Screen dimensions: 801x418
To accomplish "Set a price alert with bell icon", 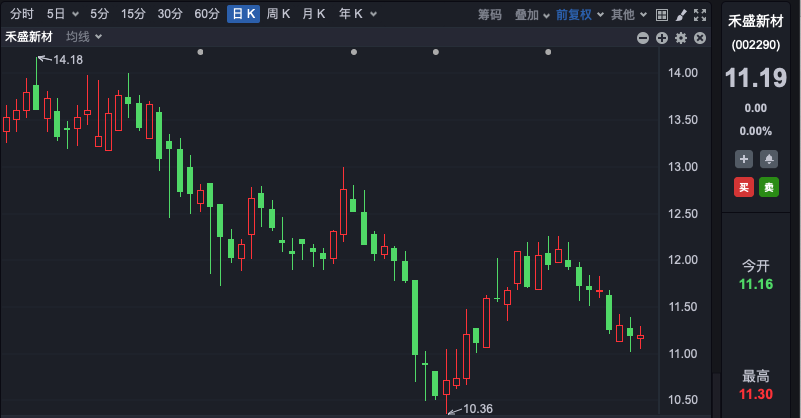I will tap(769, 159).
